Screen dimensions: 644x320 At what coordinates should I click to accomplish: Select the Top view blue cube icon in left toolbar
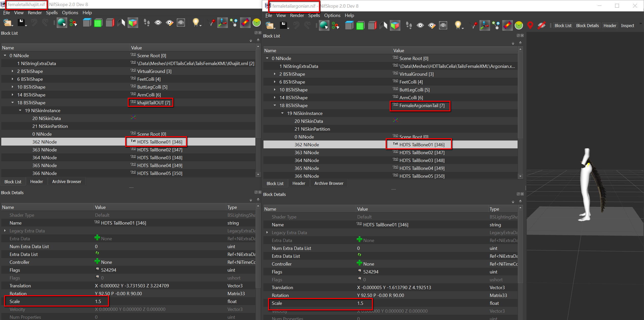(87, 23)
